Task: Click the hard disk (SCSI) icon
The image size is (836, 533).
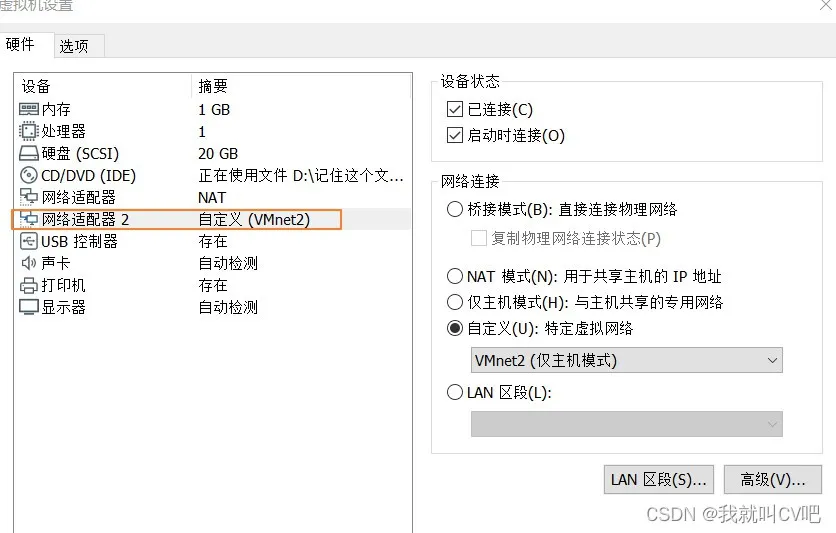Action: 29,153
